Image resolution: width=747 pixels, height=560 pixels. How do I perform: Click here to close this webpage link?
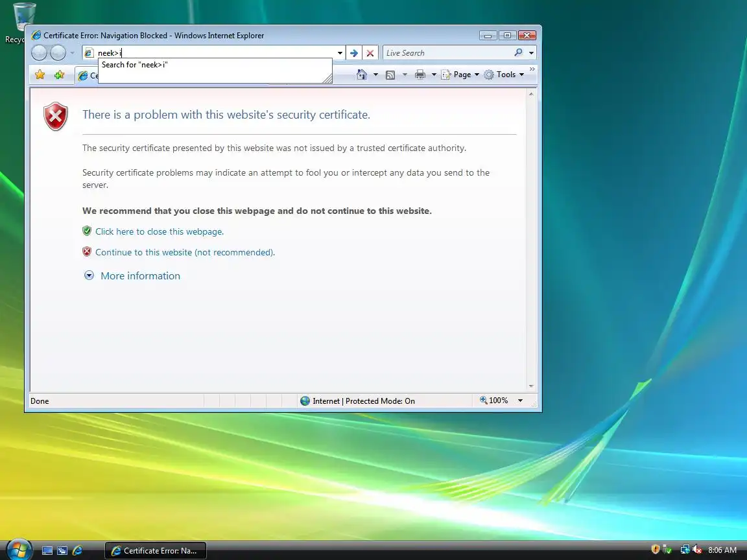(160, 231)
